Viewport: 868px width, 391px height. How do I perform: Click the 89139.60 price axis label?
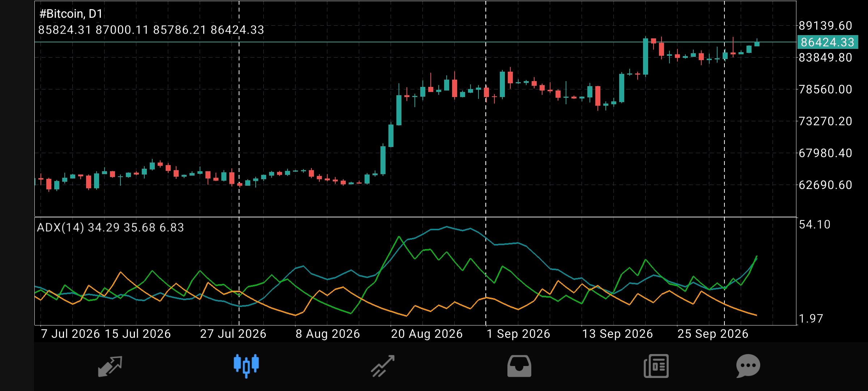coord(826,26)
